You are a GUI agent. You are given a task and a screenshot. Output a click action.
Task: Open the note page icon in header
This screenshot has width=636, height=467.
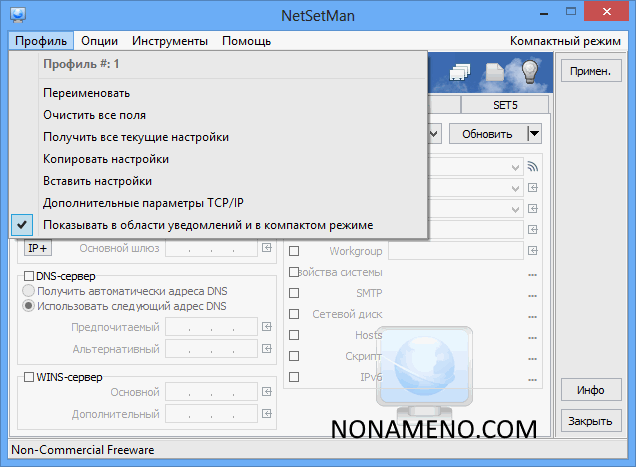click(x=495, y=72)
